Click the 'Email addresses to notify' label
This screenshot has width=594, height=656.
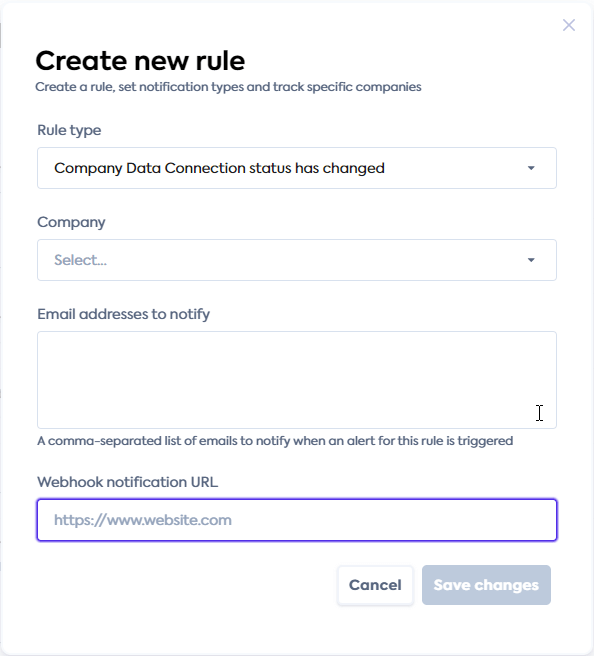point(123,314)
